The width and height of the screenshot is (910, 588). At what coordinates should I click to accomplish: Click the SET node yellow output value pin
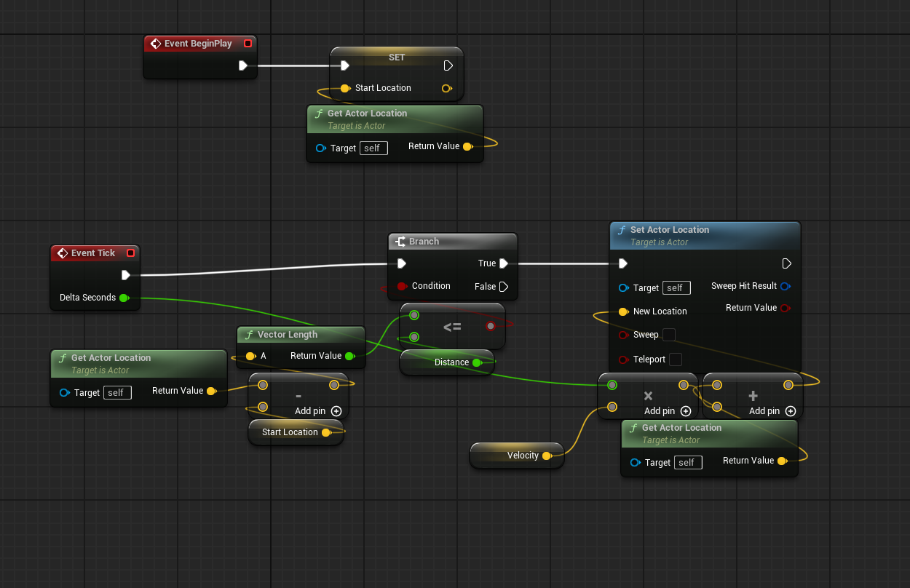coord(447,89)
